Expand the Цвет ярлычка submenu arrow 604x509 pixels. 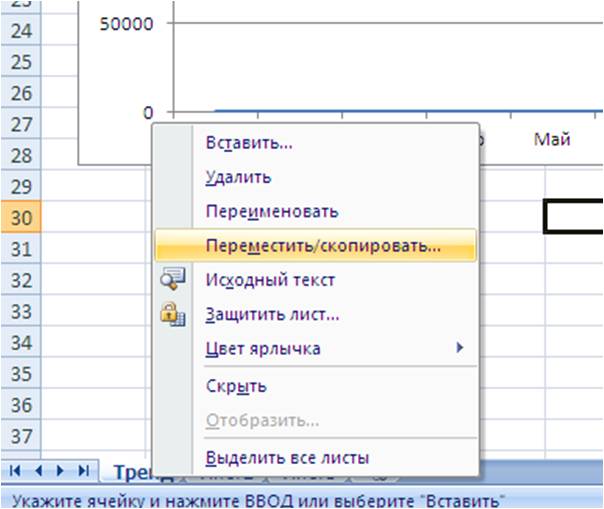click(459, 348)
